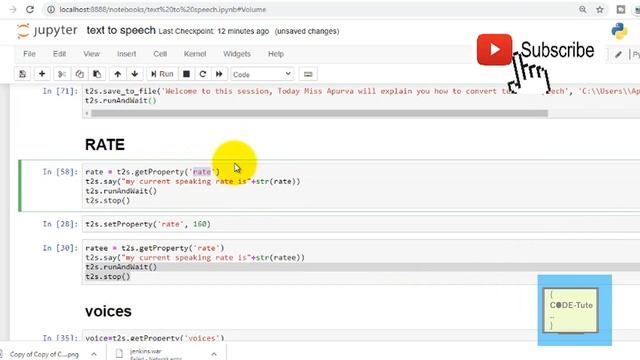Click the voices markdown heading
640x360 pixels.
108,311
